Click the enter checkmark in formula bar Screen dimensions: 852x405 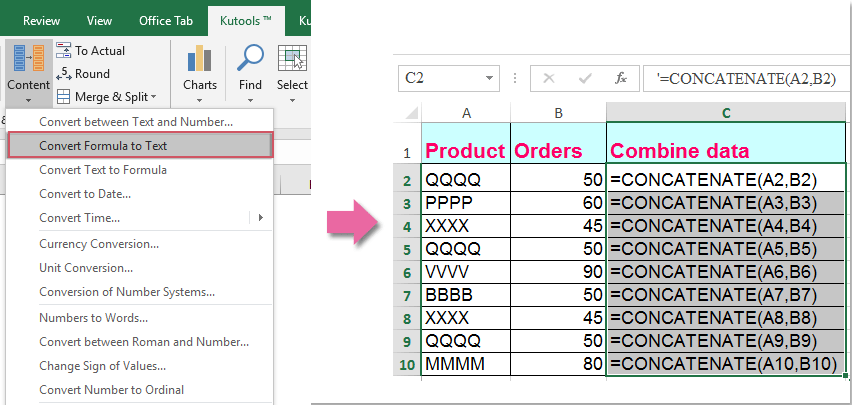click(584, 78)
